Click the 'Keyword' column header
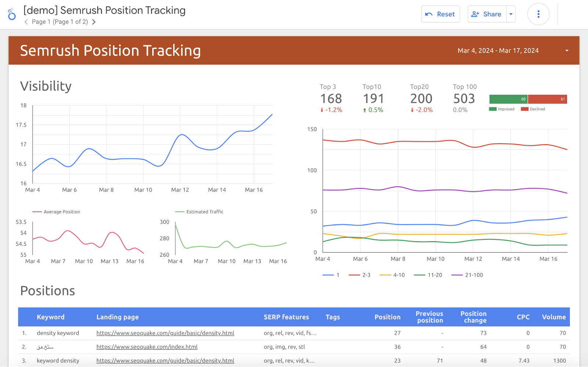588x367 pixels. click(x=50, y=317)
